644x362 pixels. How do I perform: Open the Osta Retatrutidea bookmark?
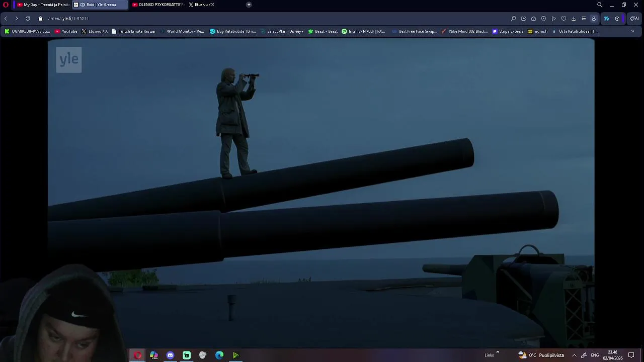(574, 31)
